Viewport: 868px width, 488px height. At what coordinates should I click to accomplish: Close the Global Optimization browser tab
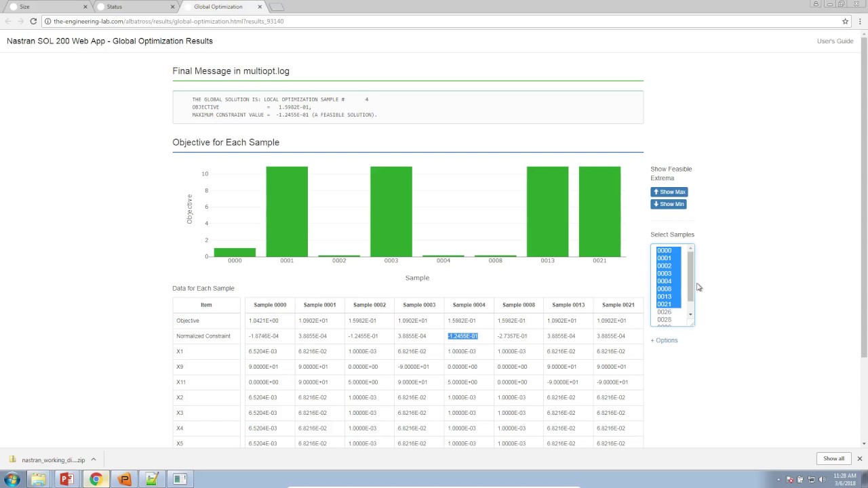pyautogui.click(x=259, y=7)
